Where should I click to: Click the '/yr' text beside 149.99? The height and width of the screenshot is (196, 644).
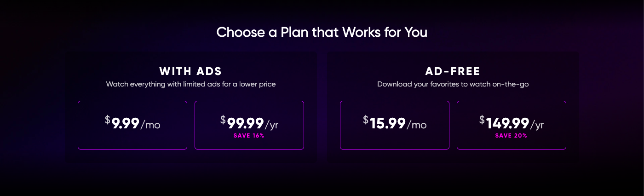[537, 124]
